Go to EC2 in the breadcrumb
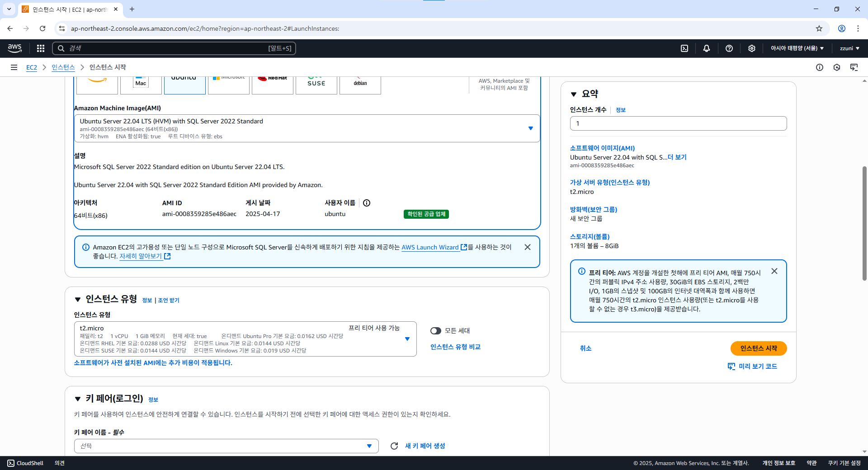Screen dimensions: 868x470 [32, 67]
